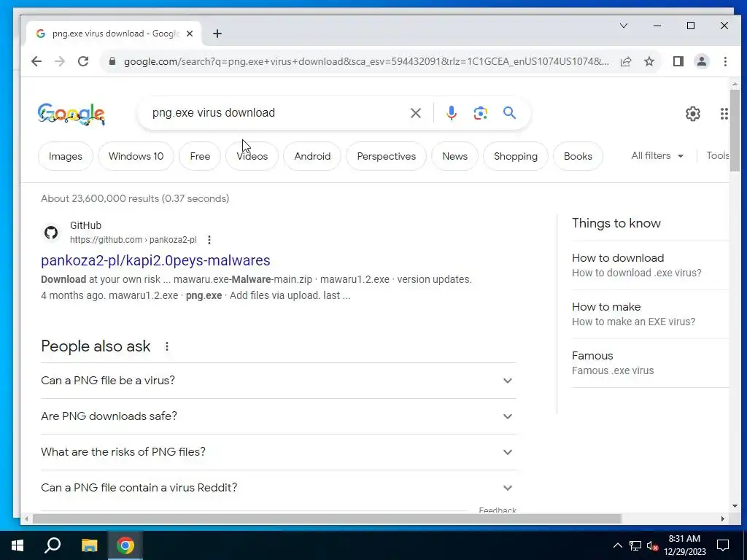The height and width of the screenshot is (560, 747).
Task: Submit search with the magnifier icon
Action: 510,113
